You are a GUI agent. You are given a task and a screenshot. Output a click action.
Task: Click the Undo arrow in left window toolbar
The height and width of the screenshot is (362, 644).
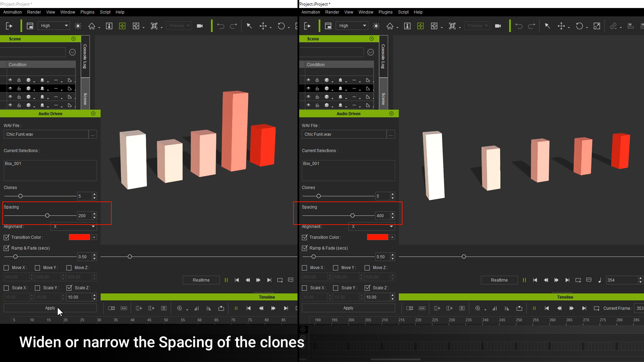pyautogui.click(x=220, y=26)
